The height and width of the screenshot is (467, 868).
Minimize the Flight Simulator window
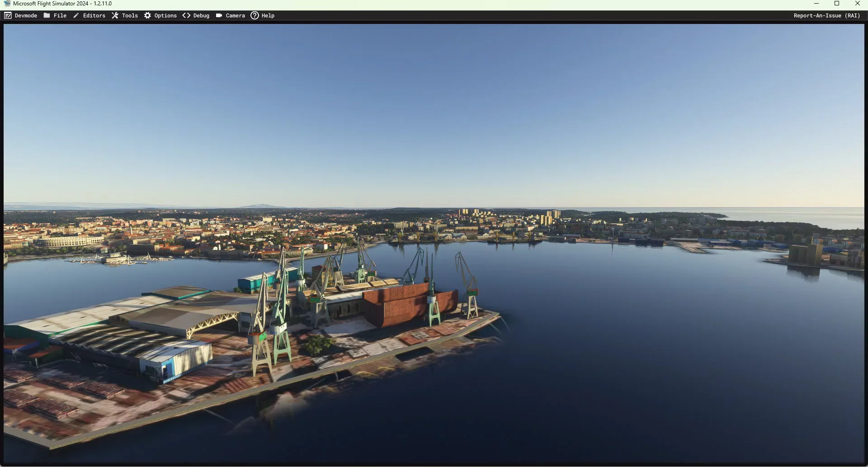coord(816,4)
